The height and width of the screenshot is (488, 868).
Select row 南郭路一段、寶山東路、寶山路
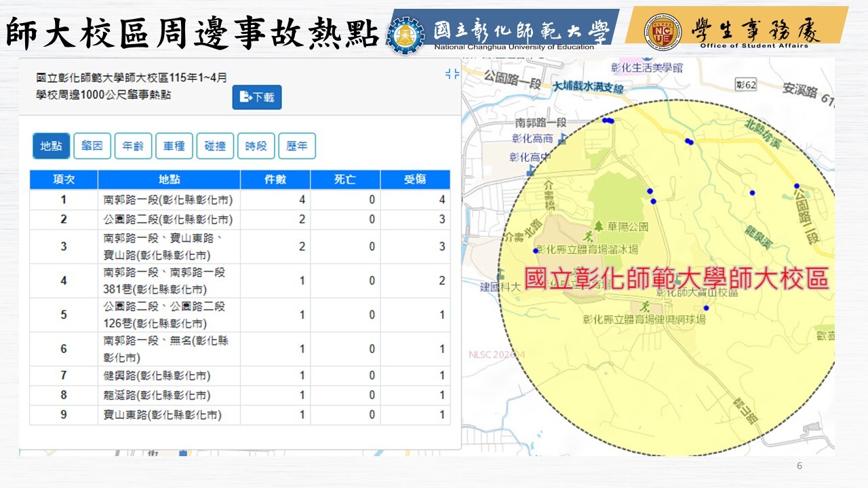[240, 247]
